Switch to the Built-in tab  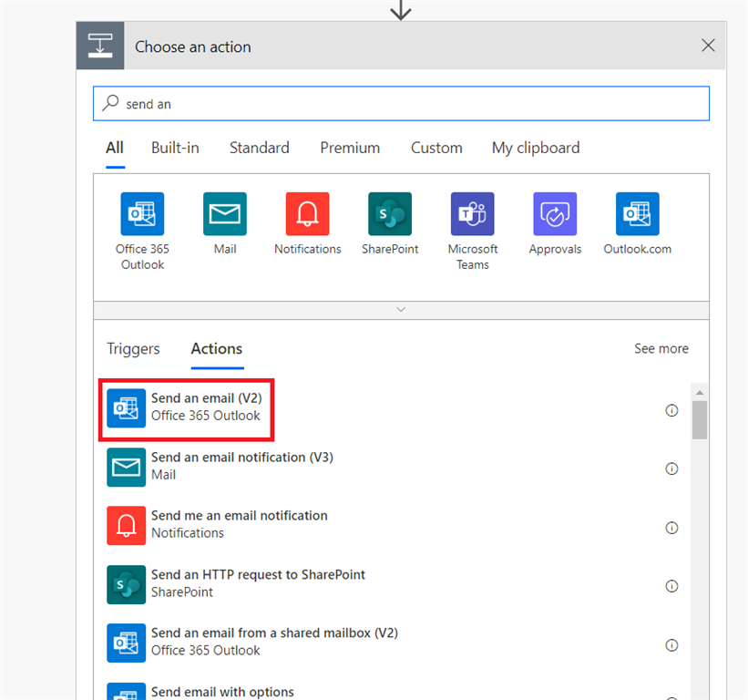click(x=175, y=148)
